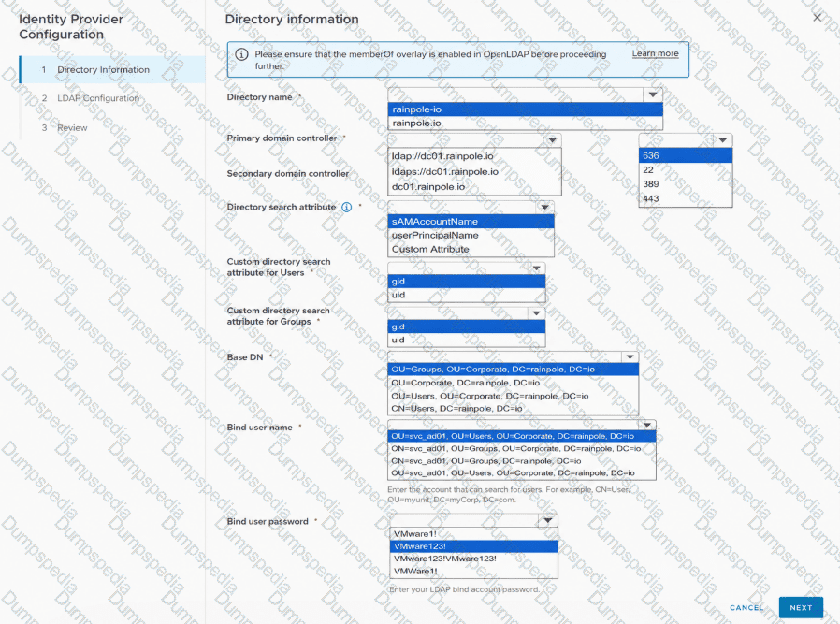Open the port number dropdown arrow
This screenshot has height=624, width=840.
tap(723, 139)
